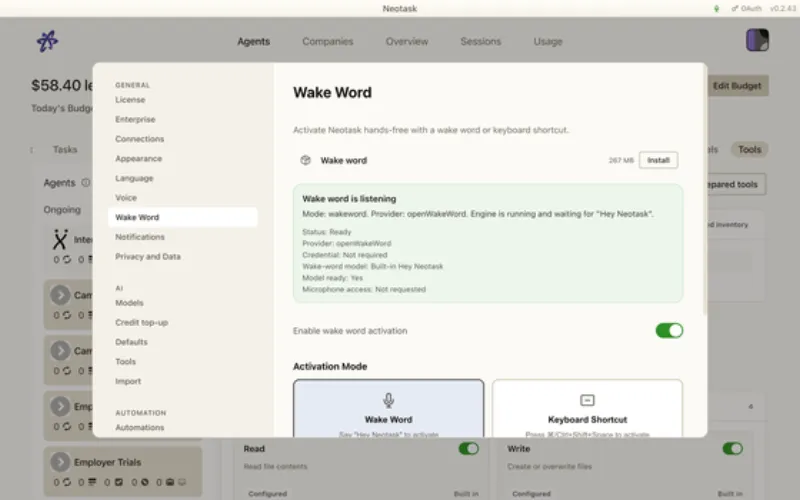Screen dimensions: 800x500
Task: Open Defaults settings
Action: coord(131,342)
